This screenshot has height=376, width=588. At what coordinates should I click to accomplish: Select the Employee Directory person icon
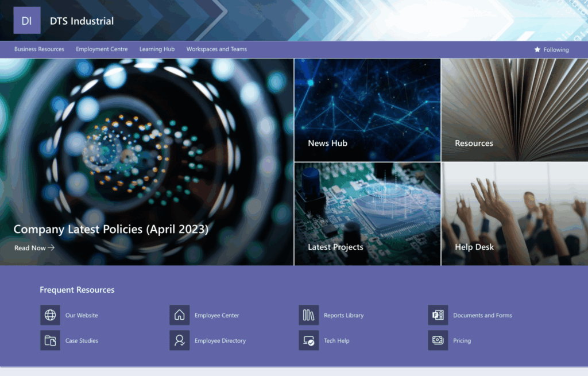coord(179,340)
